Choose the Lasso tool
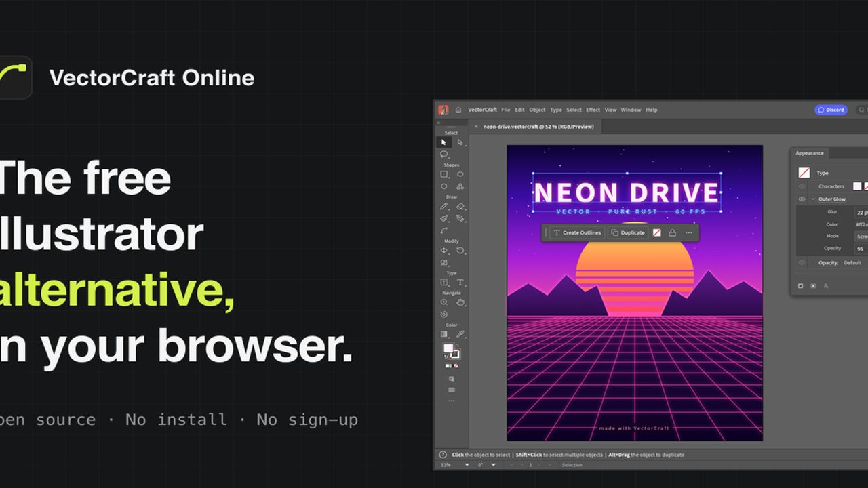The height and width of the screenshot is (488, 868). (444, 154)
